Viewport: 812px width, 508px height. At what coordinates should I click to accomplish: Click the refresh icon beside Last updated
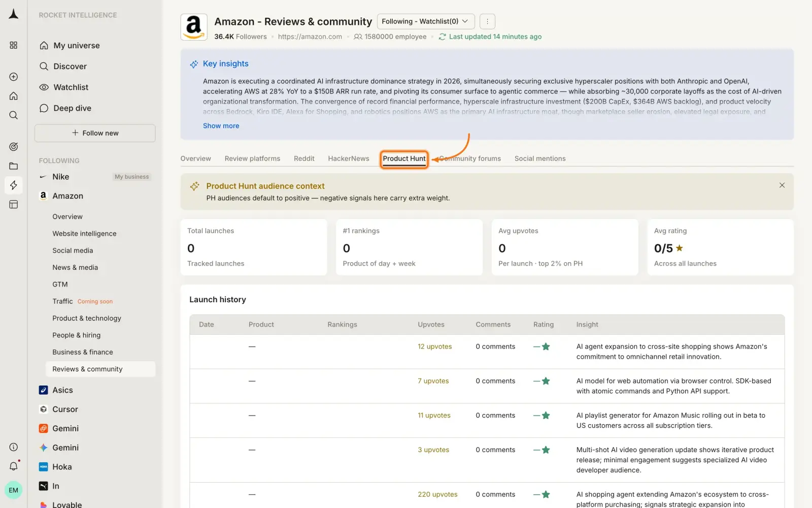(x=442, y=37)
